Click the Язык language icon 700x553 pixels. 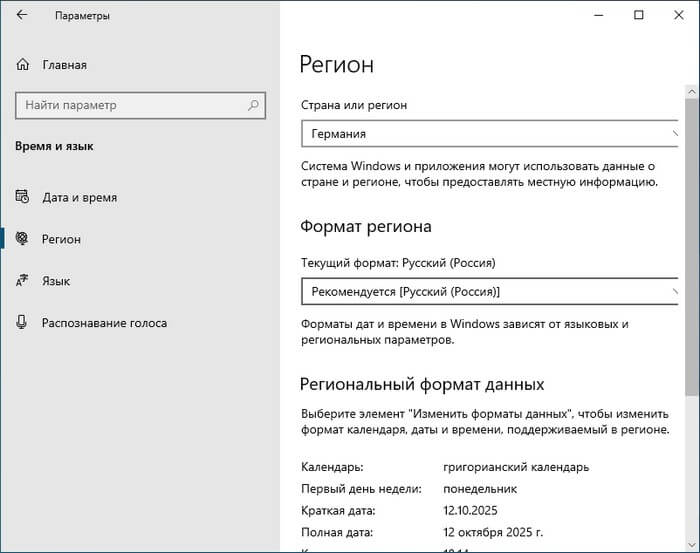(22, 281)
